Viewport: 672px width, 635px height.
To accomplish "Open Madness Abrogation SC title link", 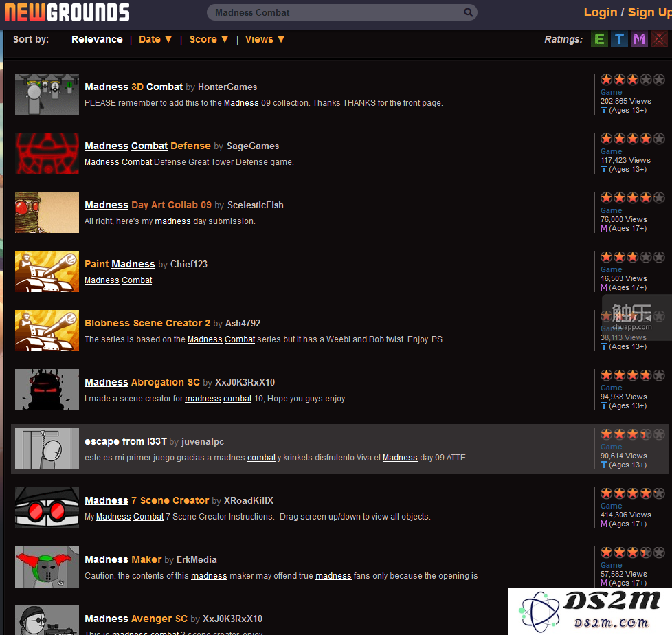I will tap(142, 383).
